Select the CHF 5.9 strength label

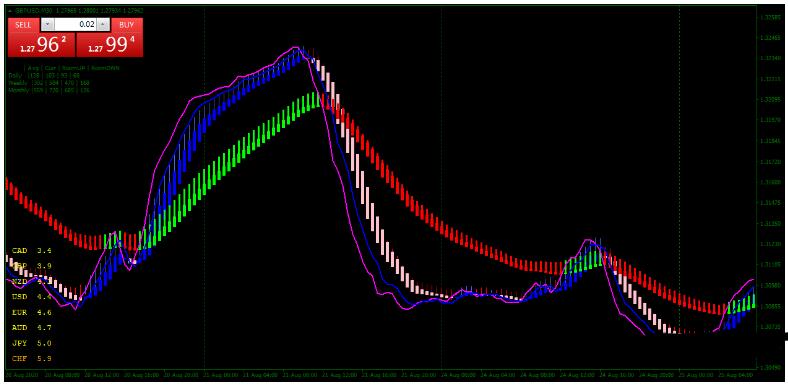(x=31, y=359)
